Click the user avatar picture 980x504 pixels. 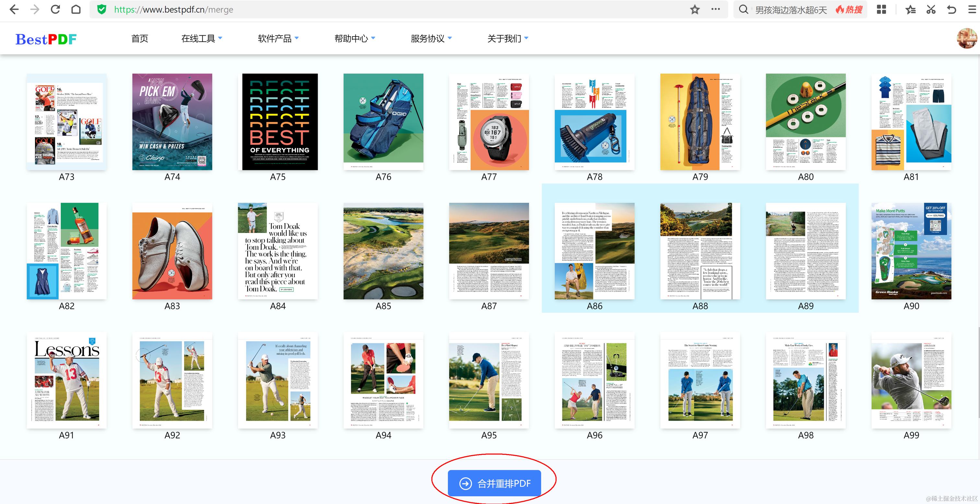point(967,39)
